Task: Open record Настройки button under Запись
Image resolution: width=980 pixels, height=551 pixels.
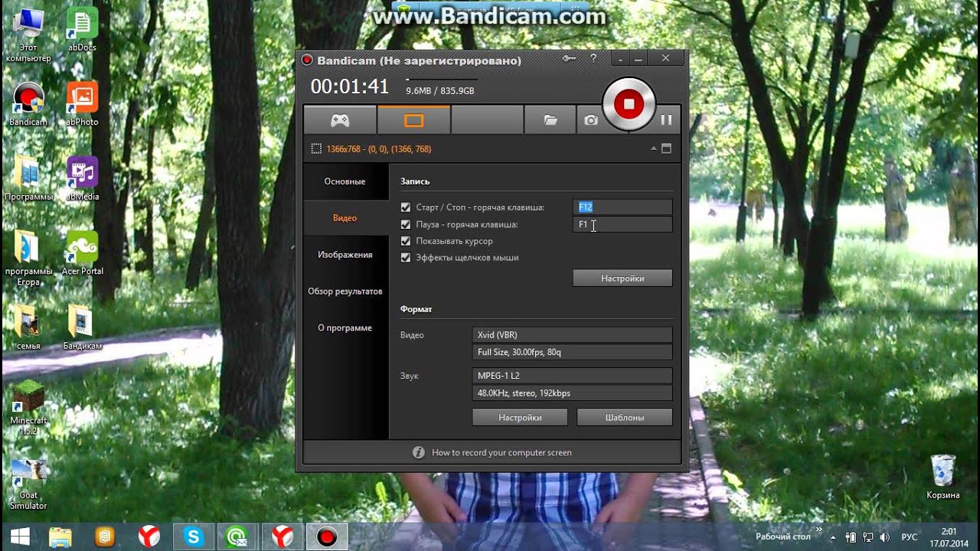Action: pyautogui.click(x=622, y=279)
